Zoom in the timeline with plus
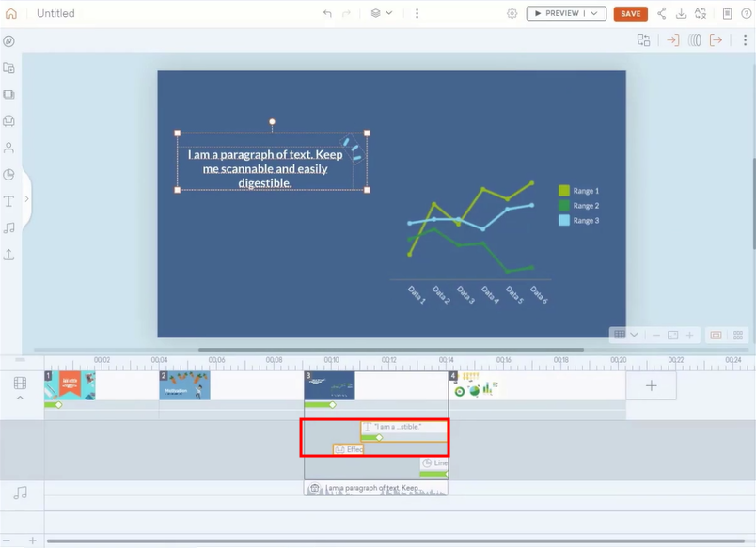This screenshot has height=548, width=756. pyautogui.click(x=32, y=540)
